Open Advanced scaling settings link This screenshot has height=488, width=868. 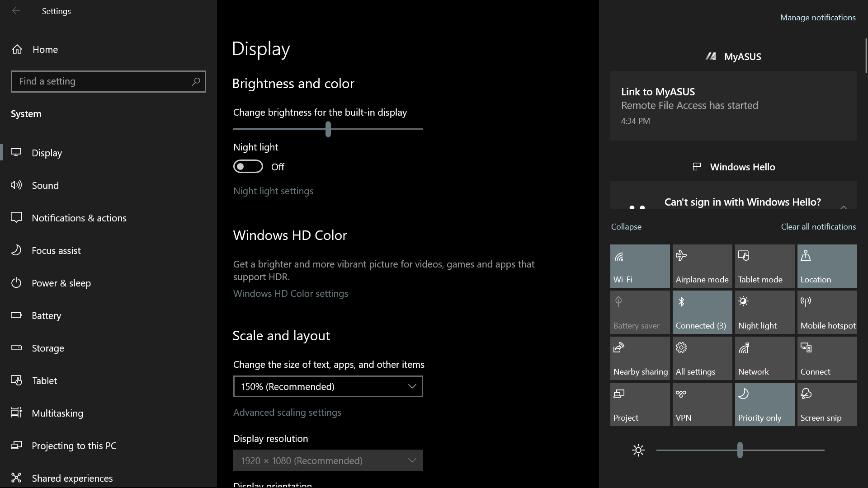click(x=287, y=413)
